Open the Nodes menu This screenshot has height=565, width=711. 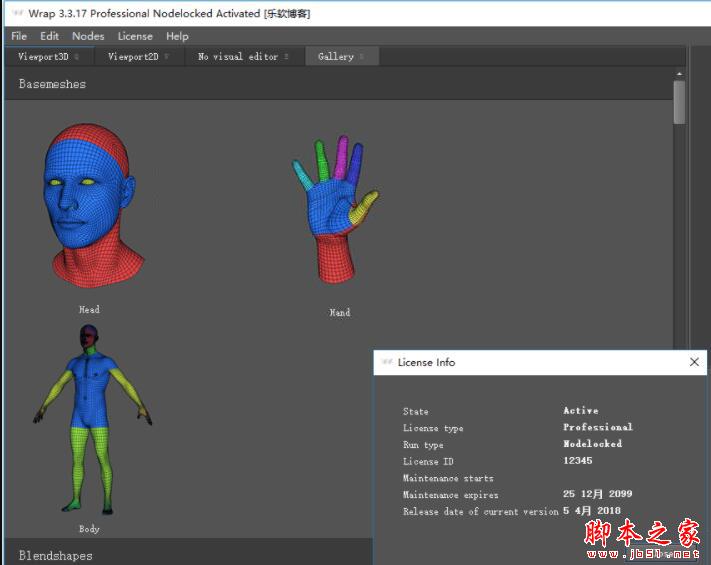tap(88, 36)
